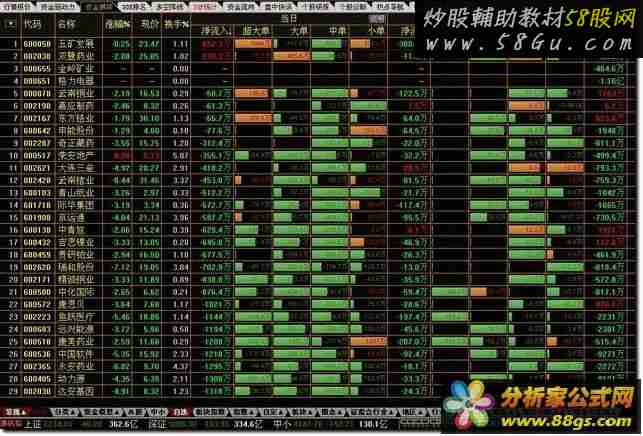
Task: Sort by the 代码 column header
Action: [x=32, y=24]
